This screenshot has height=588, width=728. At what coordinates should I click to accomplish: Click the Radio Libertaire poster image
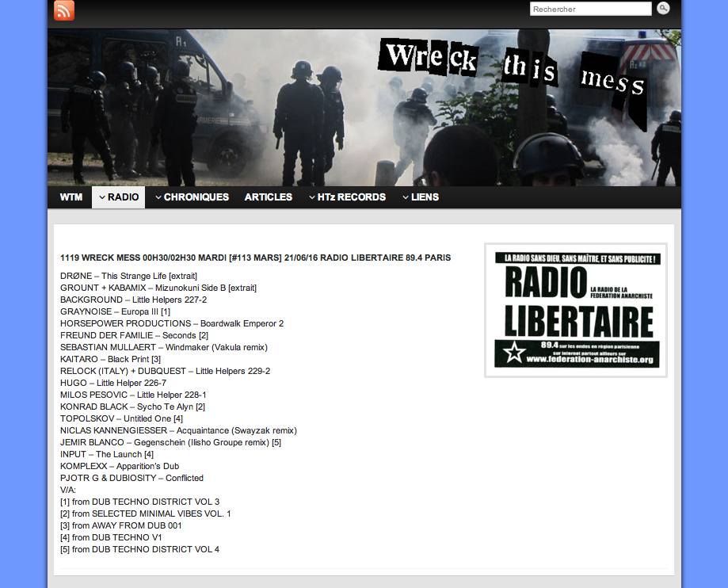[x=576, y=311]
